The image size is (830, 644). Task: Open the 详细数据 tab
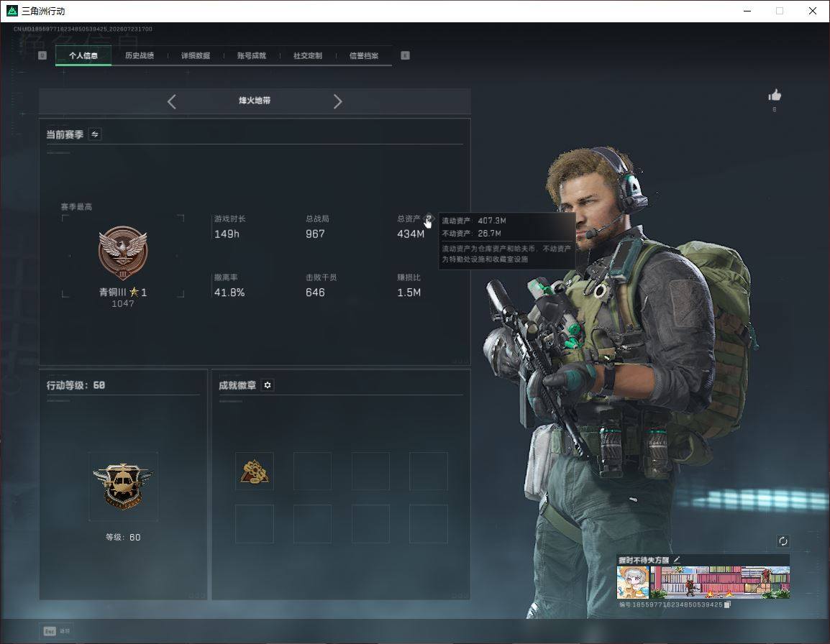click(196, 55)
